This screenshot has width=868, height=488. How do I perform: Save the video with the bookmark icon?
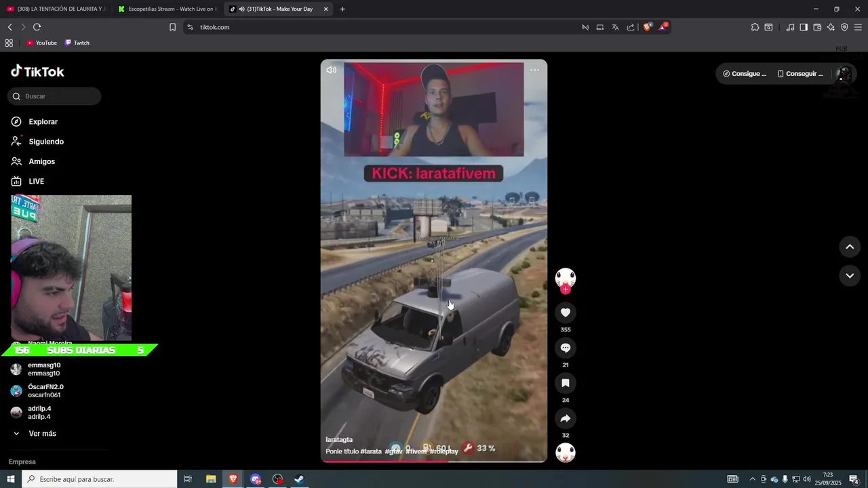(x=566, y=383)
